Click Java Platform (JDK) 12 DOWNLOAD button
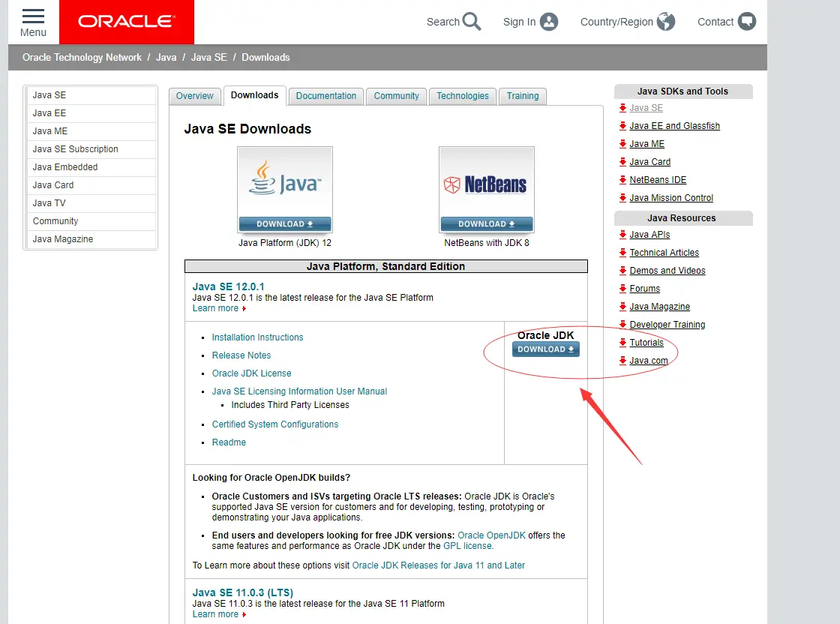Viewport: 840px width, 624px height. pyautogui.click(x=285, y=224)
